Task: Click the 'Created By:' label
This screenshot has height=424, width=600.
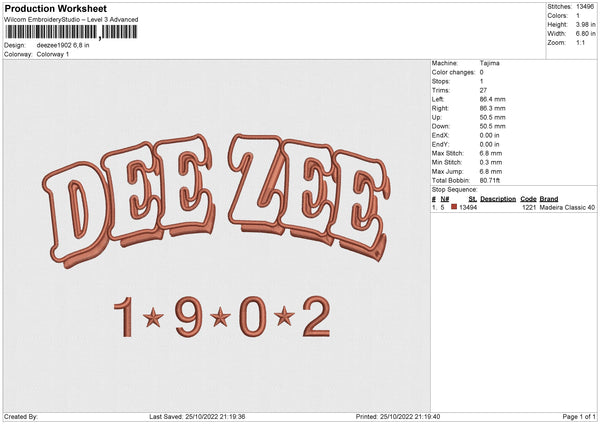Action: click(x=21, y=417)
